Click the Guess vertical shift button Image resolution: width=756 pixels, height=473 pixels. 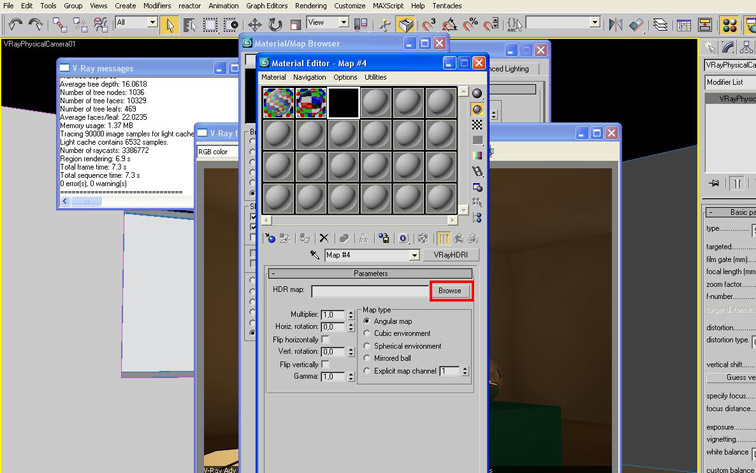[x=732, y=378]
